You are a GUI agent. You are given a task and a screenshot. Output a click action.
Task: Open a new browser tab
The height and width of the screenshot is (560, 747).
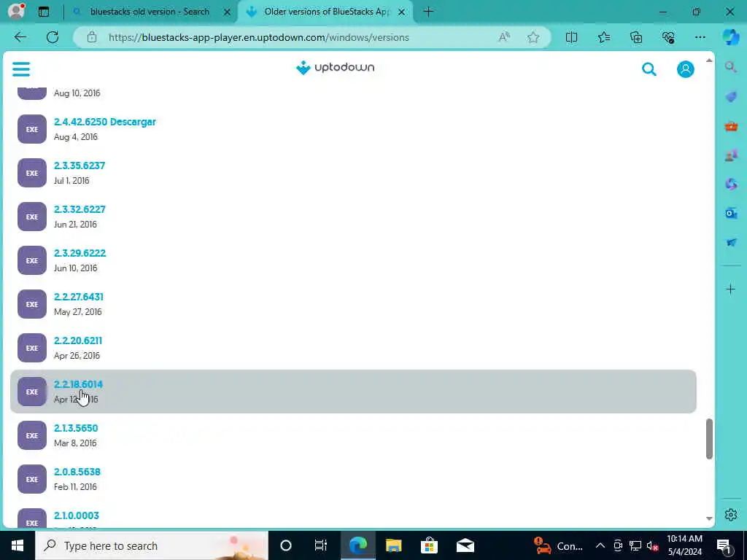pos(428,12)
